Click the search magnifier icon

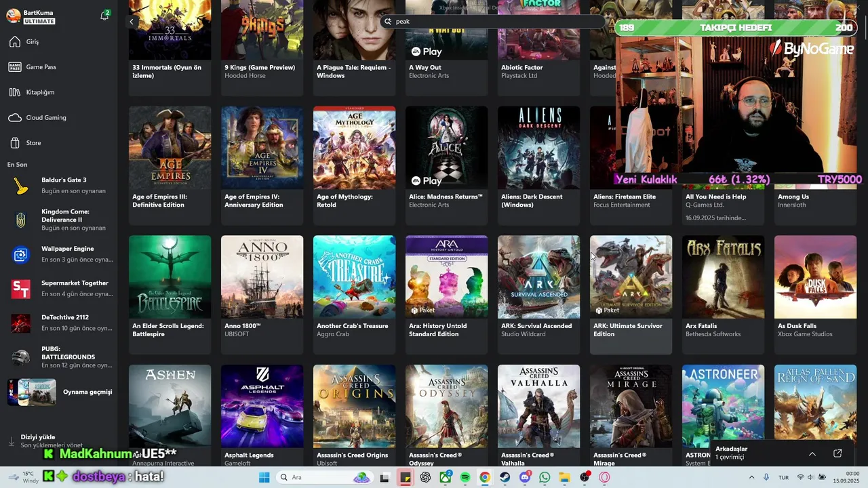tap(389, 22)
